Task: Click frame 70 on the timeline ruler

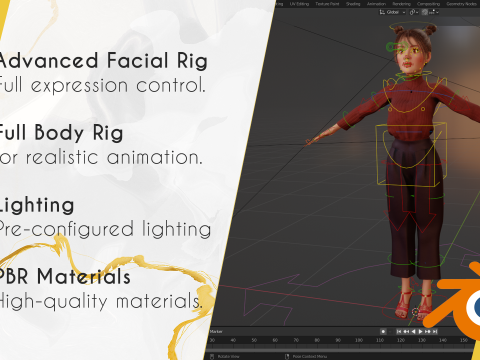Action: [x=296, y=340]
